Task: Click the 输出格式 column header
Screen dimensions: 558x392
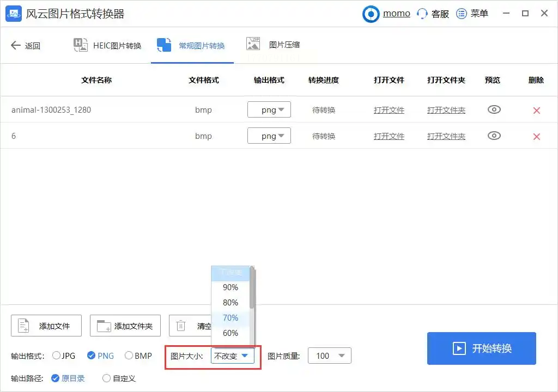Action: point(269,80)
